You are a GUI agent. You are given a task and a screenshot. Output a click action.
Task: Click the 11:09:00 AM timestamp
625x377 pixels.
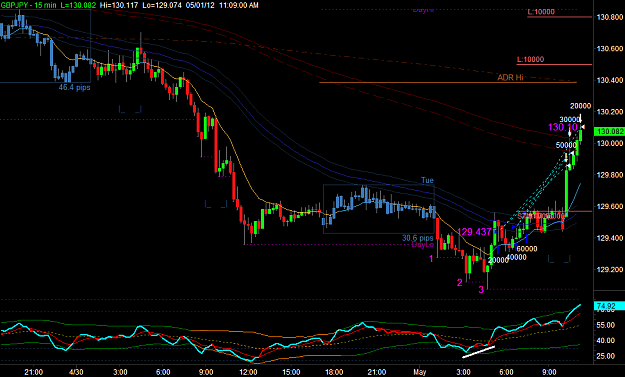point(239,5)
